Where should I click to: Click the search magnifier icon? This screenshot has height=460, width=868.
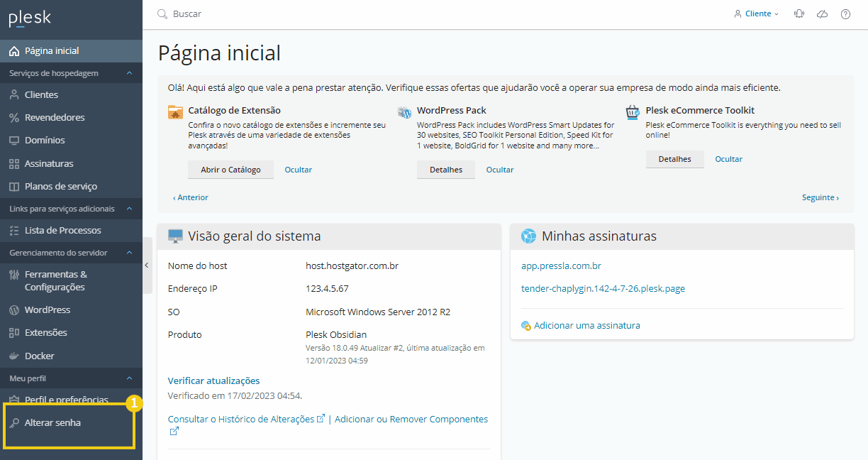(162, 13)
